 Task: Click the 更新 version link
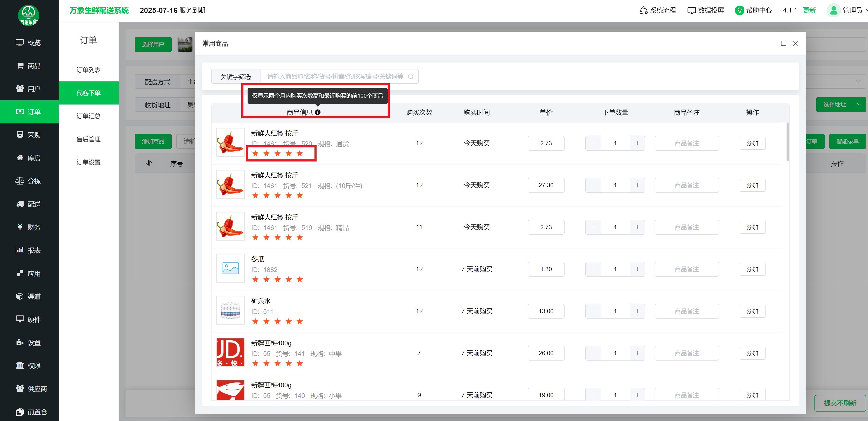(x=809, y=10)
